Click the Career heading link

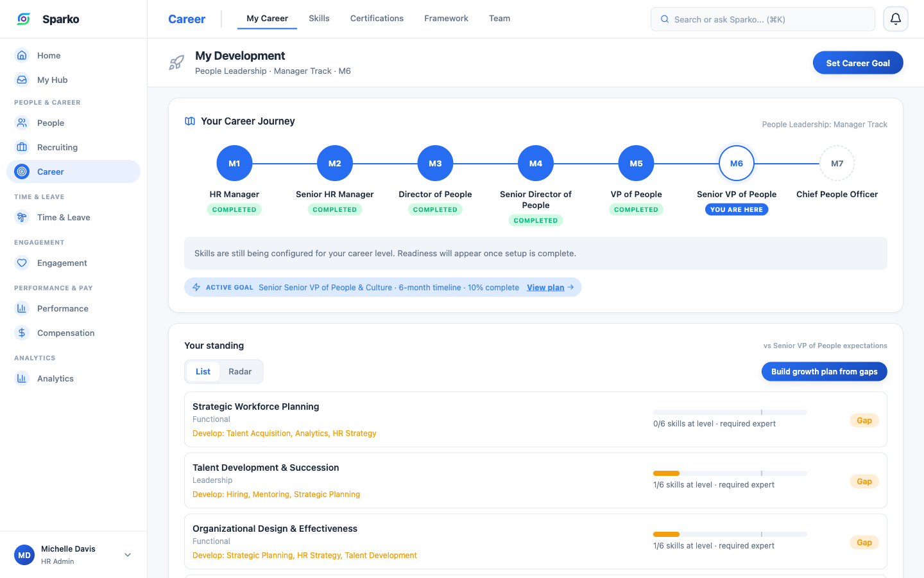[187, 19]
